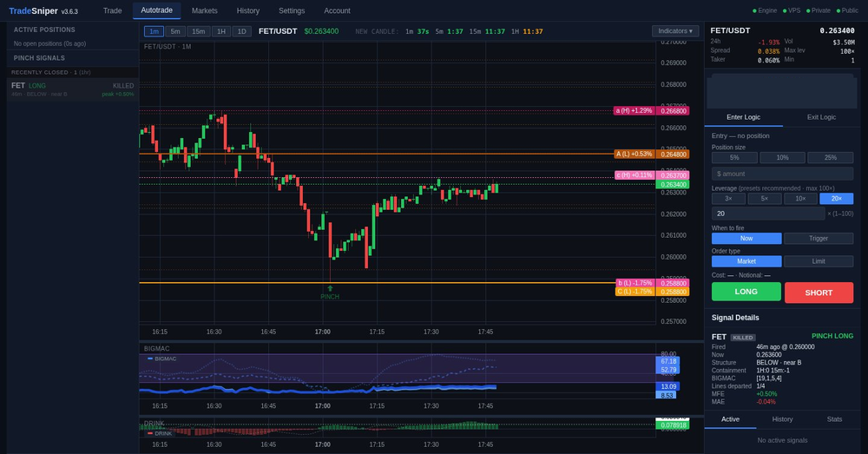Viewport: 868px width, 454px height.
Task: Choose the 3× leverage preset
Action: tap(728, 199)
